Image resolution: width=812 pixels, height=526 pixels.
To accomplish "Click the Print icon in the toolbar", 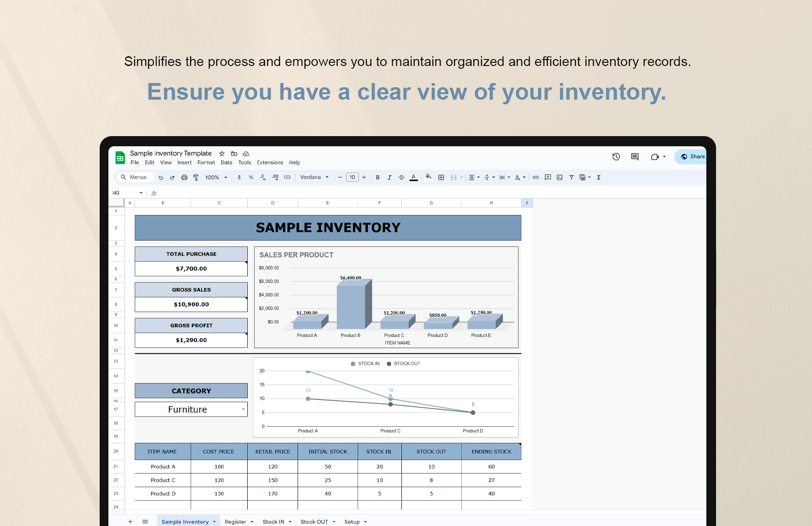I will 184,177.
